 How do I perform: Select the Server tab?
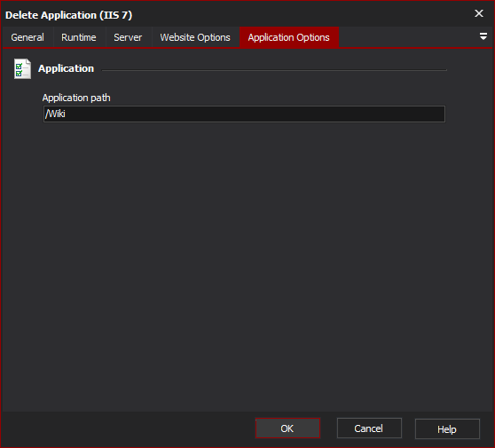tap(128, 37)
